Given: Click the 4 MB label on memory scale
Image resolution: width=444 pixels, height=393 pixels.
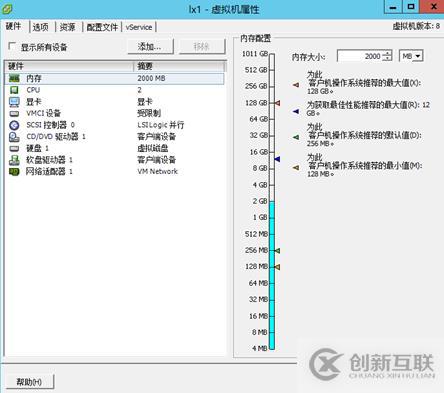Looking at the screenshot, I should [x=260, y=348].
